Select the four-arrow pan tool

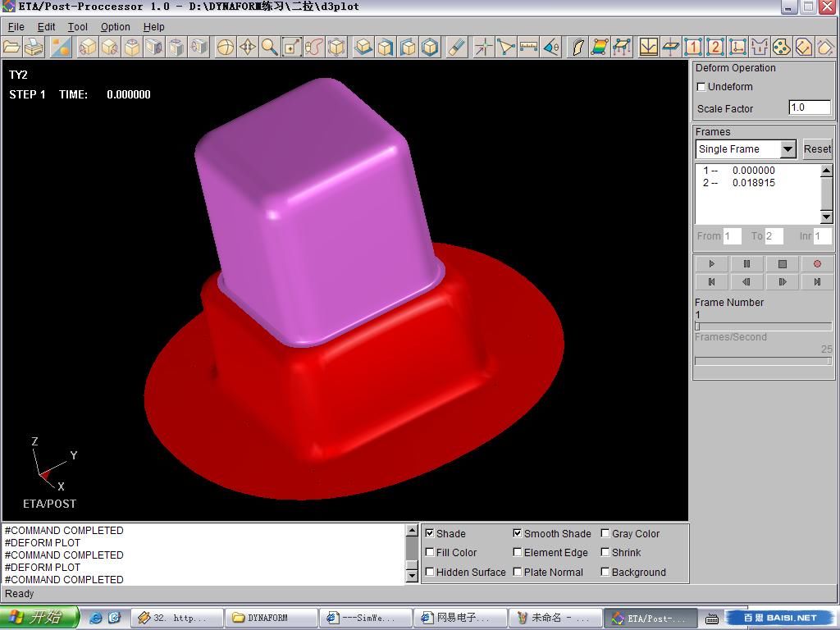(247, 47)
